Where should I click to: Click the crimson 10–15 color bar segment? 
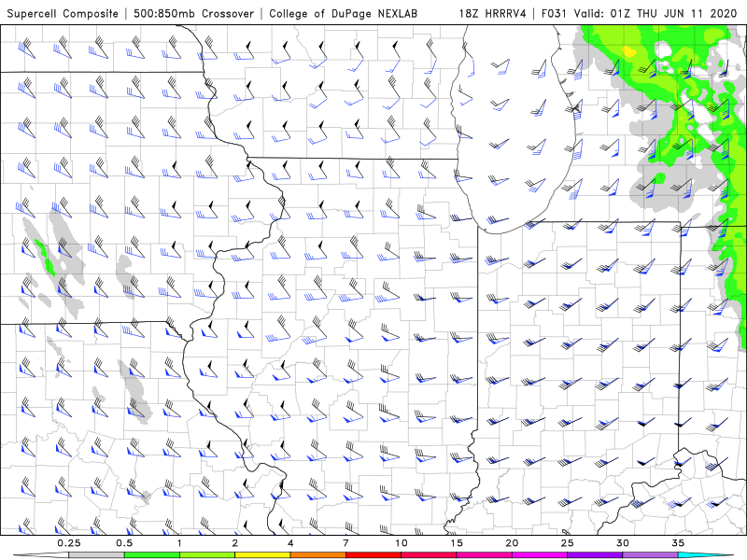[x=429, y=555]
